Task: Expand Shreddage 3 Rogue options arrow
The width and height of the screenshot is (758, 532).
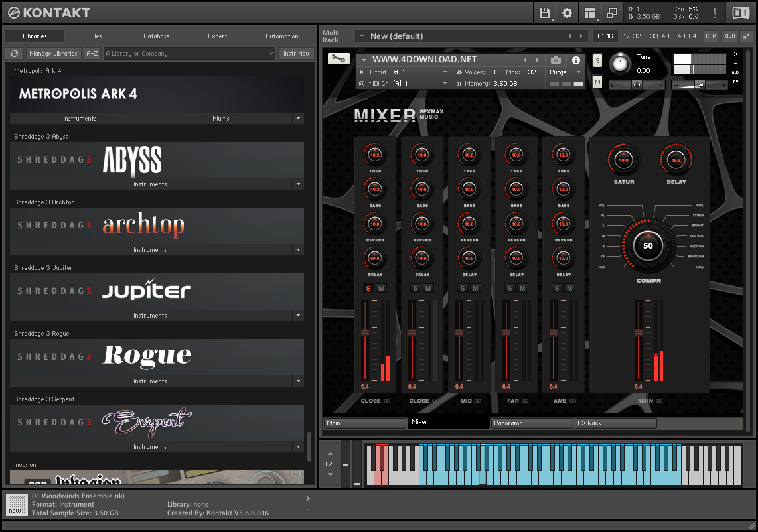Action: (298, 381)
